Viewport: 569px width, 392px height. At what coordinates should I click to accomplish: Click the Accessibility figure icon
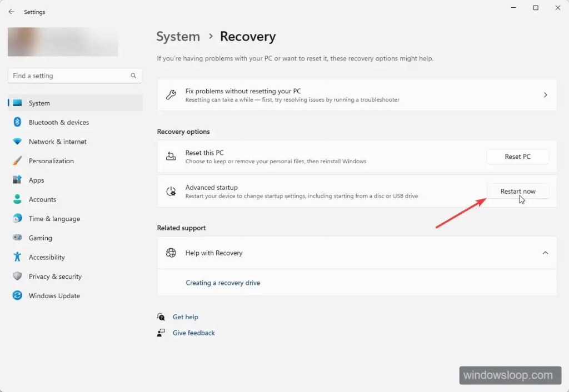coord(17,257)
